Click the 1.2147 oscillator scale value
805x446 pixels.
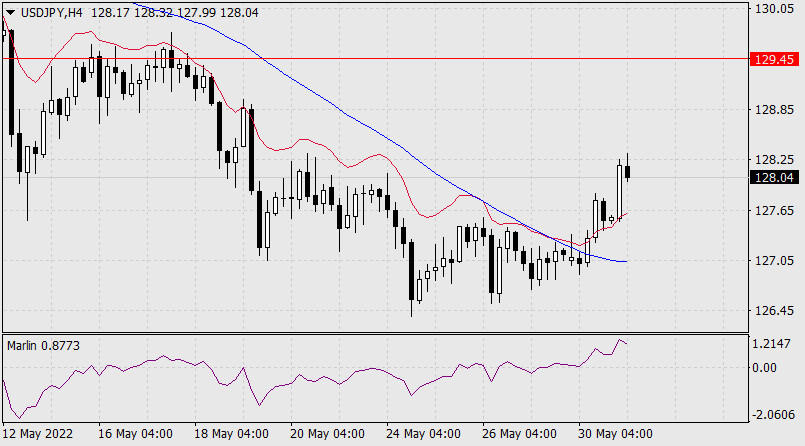coord(771,344)
